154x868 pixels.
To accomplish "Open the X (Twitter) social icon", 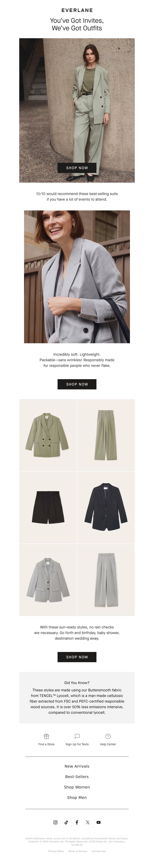I will coord(88,822).
